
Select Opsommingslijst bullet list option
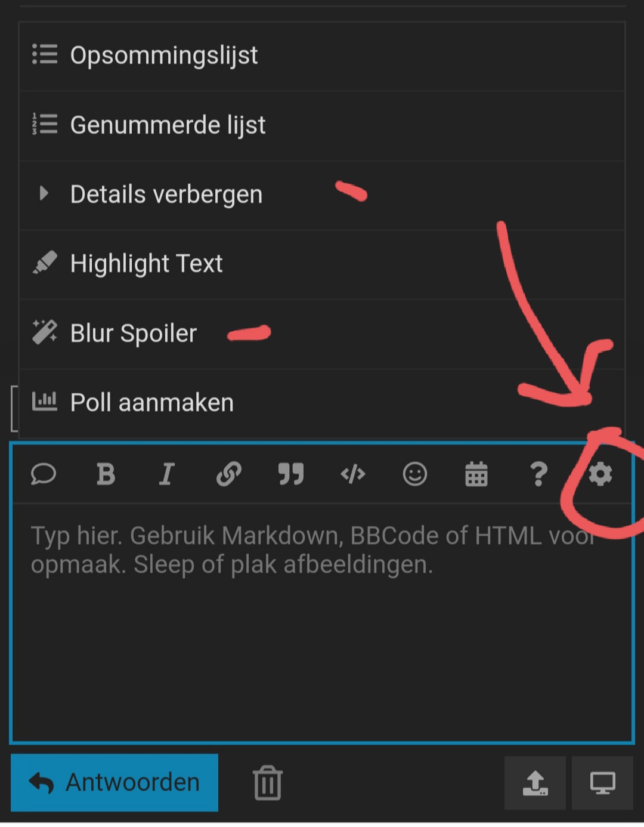pyautogui.click(x=322, y=55)
